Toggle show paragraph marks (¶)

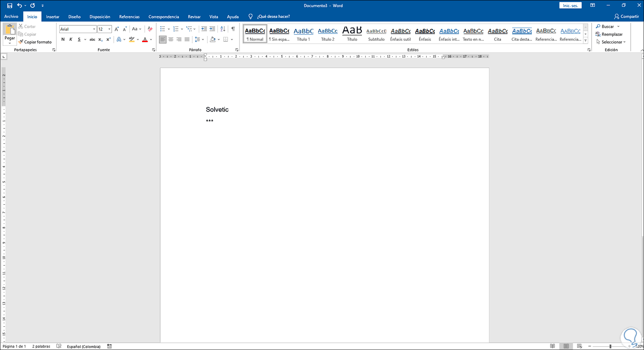pos(233,29)
